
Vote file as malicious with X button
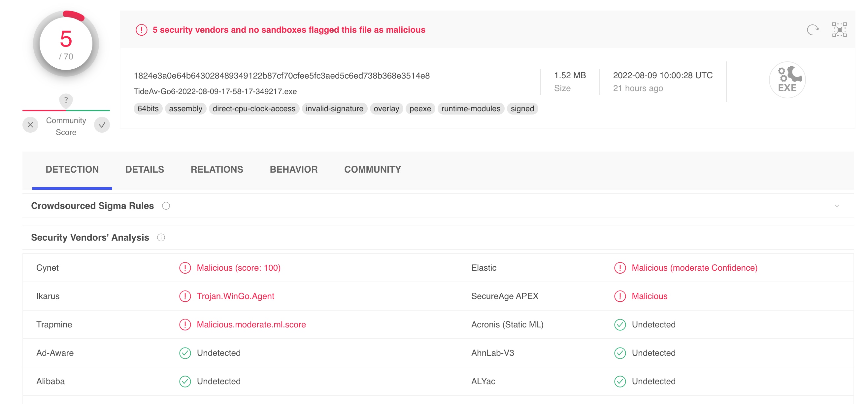[x=30, y=125]
